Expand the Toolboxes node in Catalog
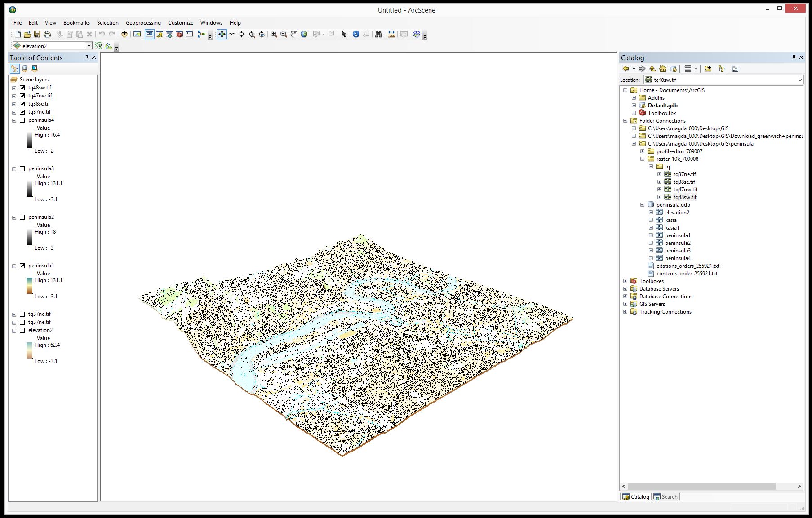 [x=625, y=281]
